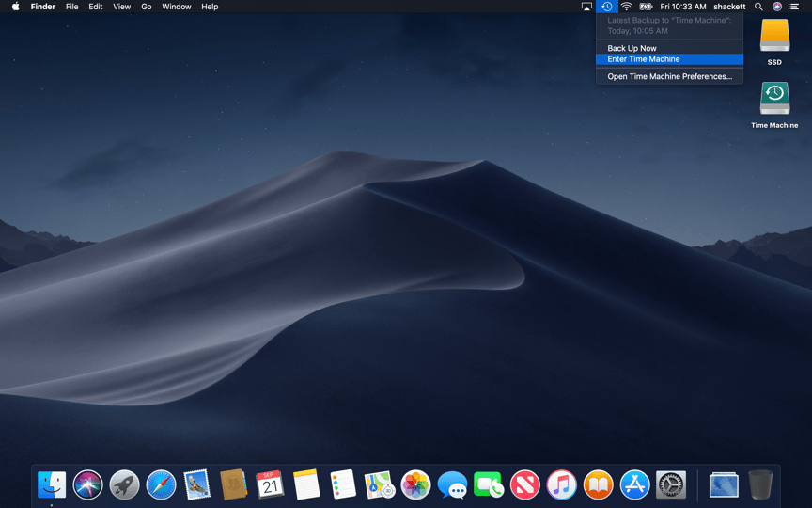
Task: Launch iTunes from the Dock
Action: click(561, 484)
